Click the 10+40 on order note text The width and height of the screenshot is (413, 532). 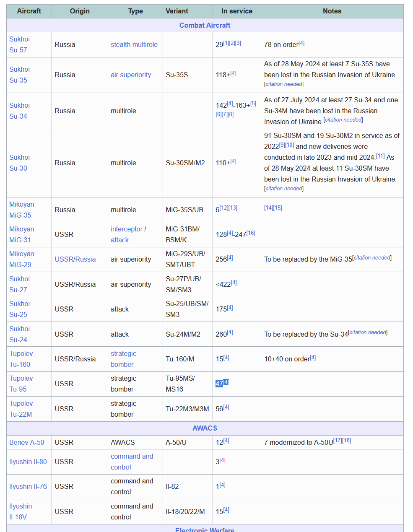287,359
